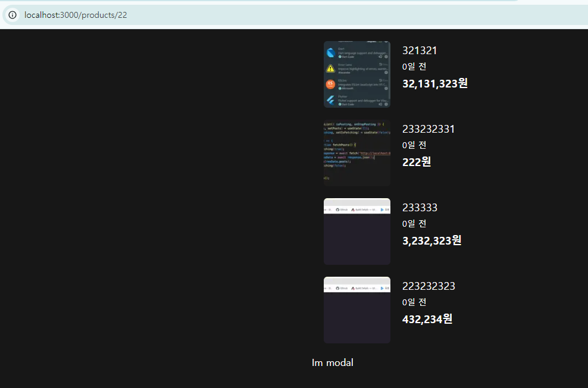Click the blue run icon in fourth thumbnail
The image size is (588, 388).
[x=381, y=288]
